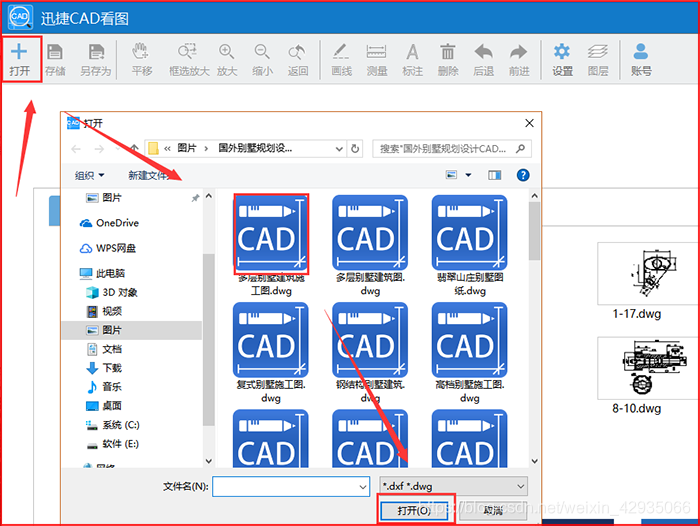Click the 缩小 zoom out icon
This screenshot has width=700, height=526.
pyautogui.click(x=262, y=59)
